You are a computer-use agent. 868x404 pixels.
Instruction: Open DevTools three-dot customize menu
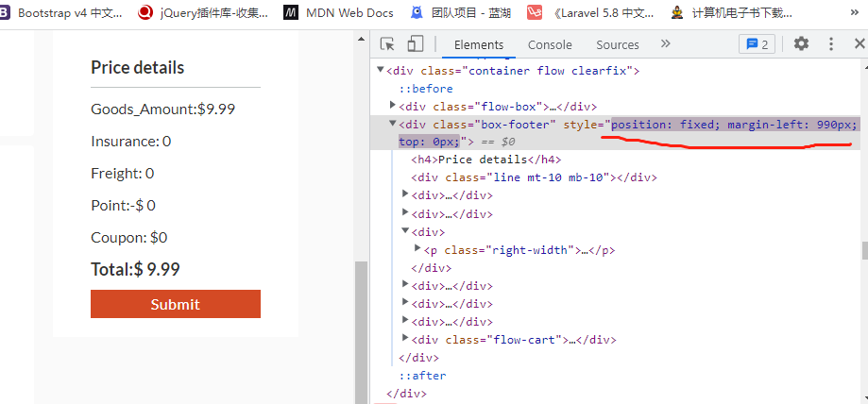click(x=831, y=44)
